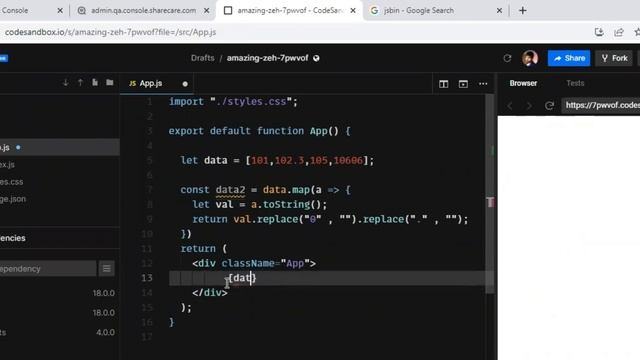This screenshot has width=640, height=360.
Task: Click the {dat} expression on line 13
Action: pos(242,278)
